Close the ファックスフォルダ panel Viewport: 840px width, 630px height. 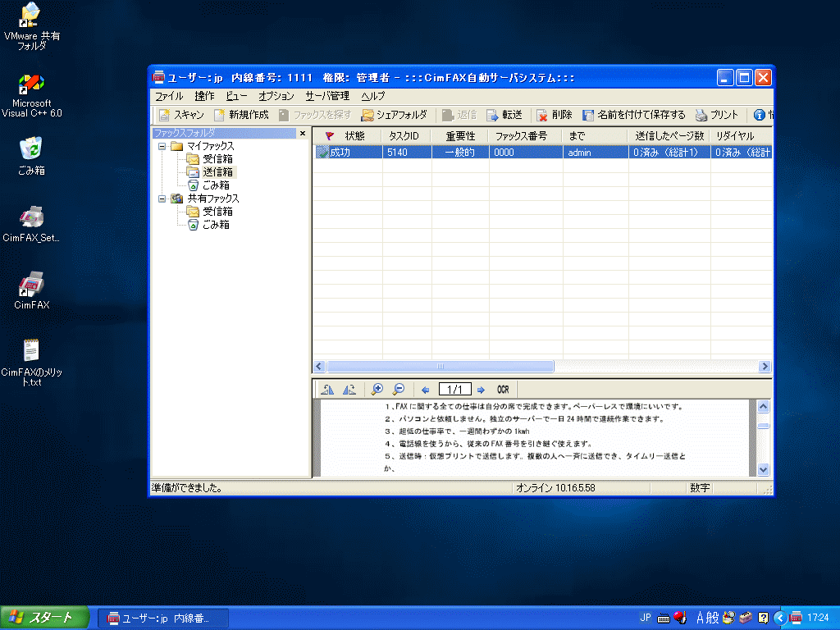[303, 133]
